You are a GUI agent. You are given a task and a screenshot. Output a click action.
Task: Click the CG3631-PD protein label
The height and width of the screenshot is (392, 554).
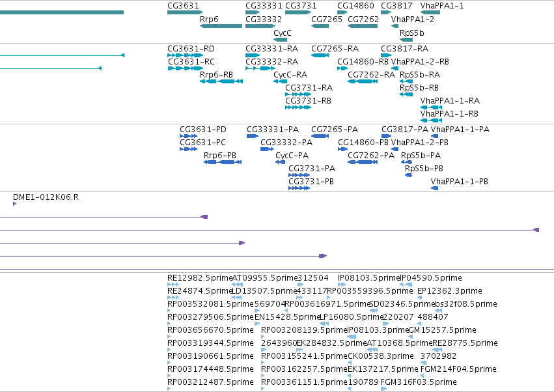point(203,130)
